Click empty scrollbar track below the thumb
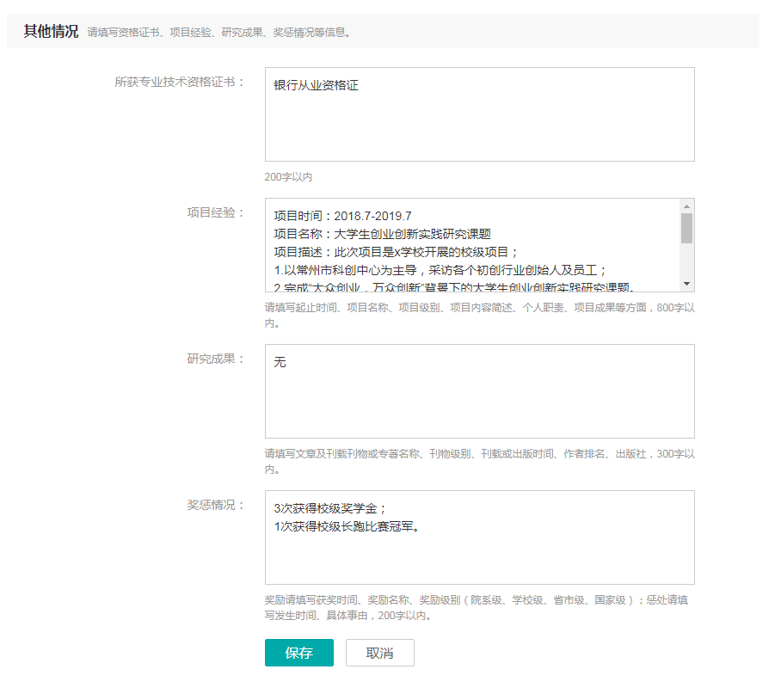Viewport: 781px width, 700px height. (686, 261)
